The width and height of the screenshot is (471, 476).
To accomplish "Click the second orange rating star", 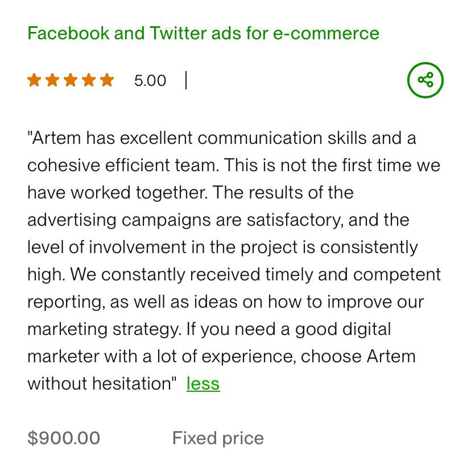I will [x=52, y=80].
